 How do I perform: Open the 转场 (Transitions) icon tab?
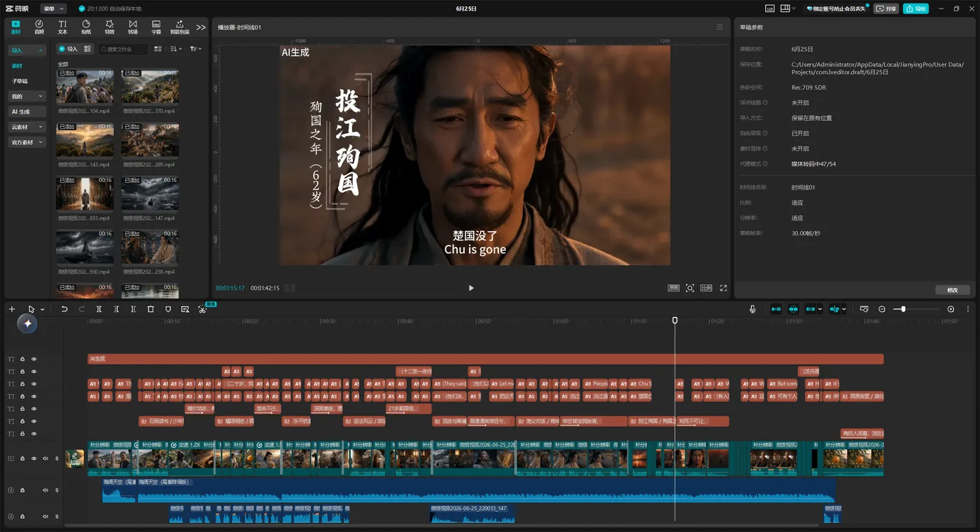[133, 27]
